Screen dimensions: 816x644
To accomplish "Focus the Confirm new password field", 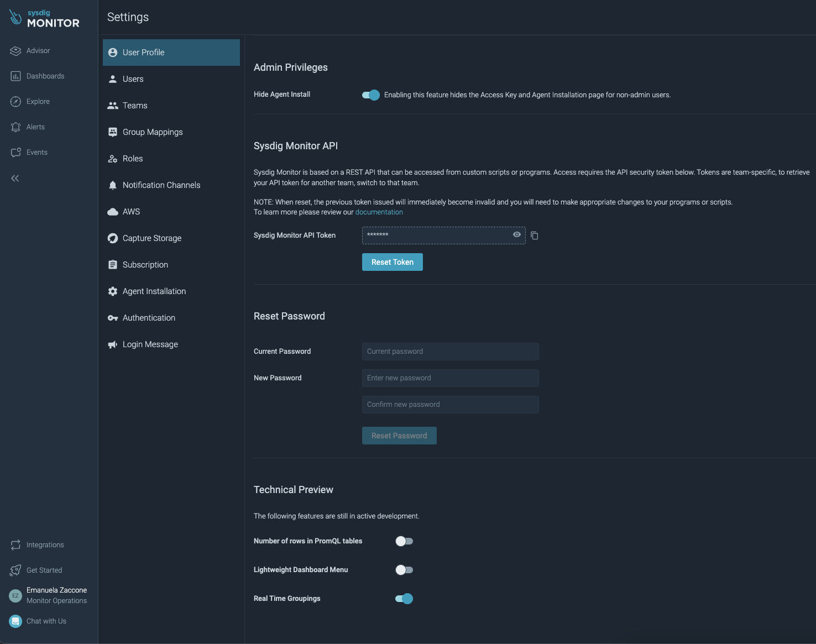I will coord(451,405).
